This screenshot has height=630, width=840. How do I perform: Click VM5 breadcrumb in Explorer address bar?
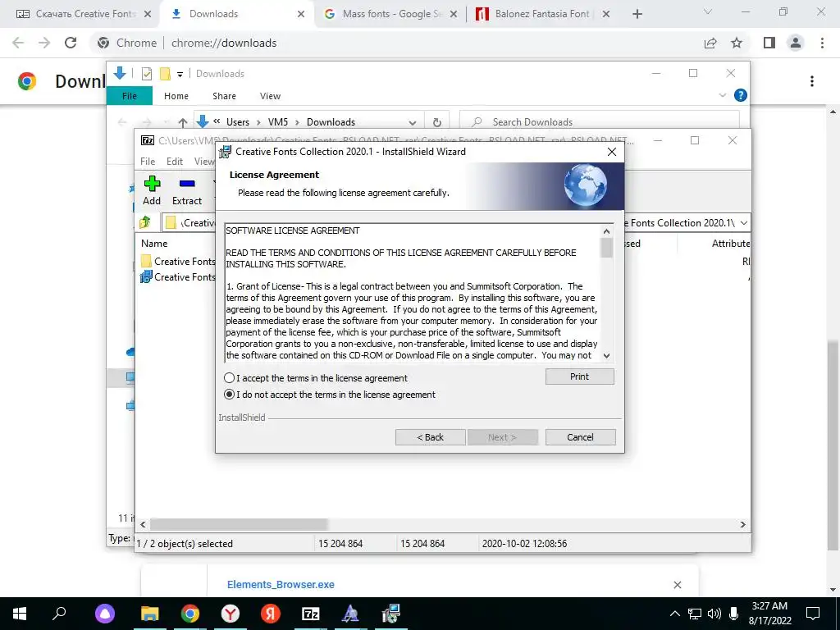pos(278,122)
